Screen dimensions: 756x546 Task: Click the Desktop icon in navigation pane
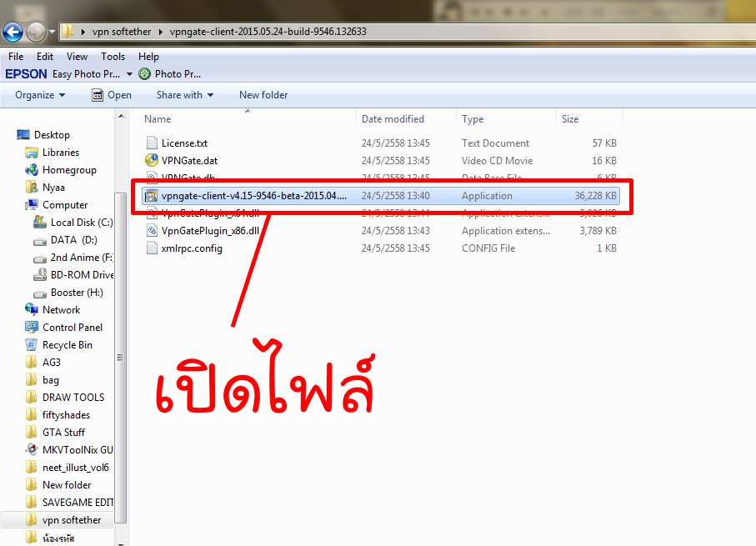(23, 134)
